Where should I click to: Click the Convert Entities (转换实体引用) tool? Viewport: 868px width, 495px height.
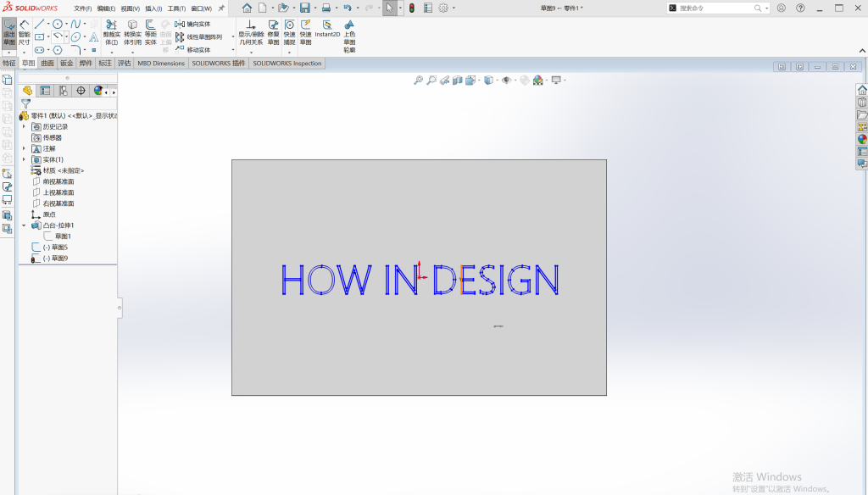click(x=132, y=33)
